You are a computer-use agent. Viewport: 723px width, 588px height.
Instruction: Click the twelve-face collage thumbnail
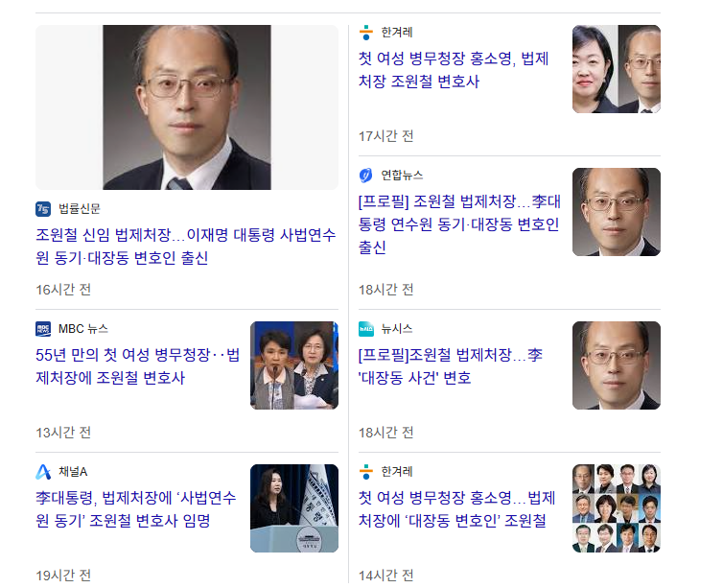coord(617,508)
